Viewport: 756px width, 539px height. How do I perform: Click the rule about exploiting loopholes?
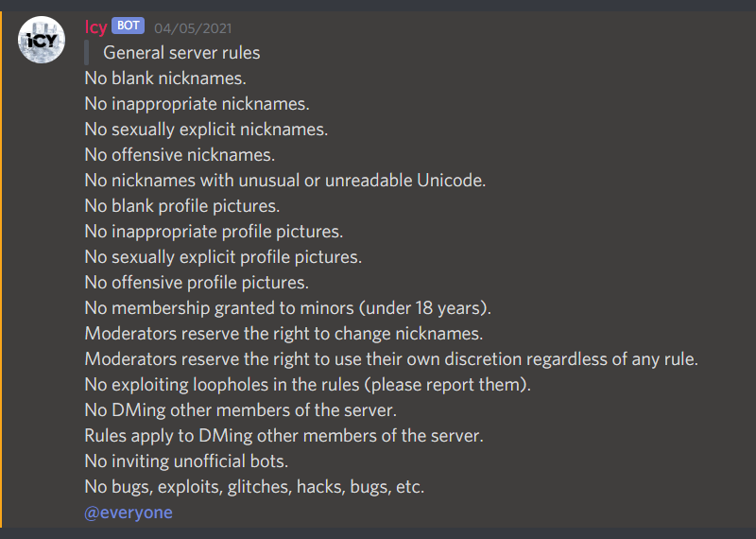(x=308, y=385)
